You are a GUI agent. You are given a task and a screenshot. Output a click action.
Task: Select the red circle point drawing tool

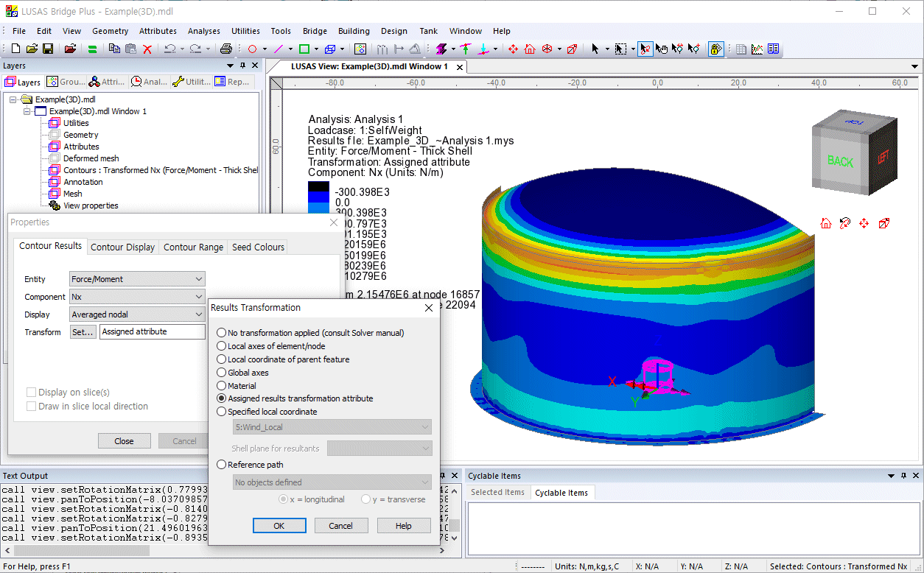(252, 49)
